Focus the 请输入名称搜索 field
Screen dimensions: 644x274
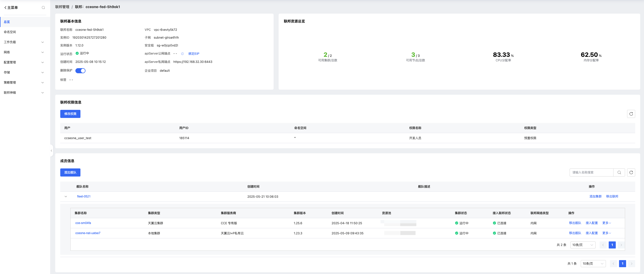pos(591,172)
